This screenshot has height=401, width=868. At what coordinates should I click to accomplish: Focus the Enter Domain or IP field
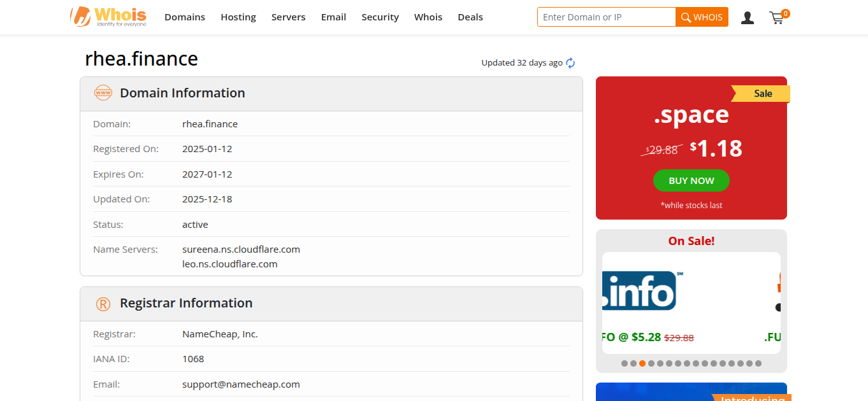click(x=606, y=17)
